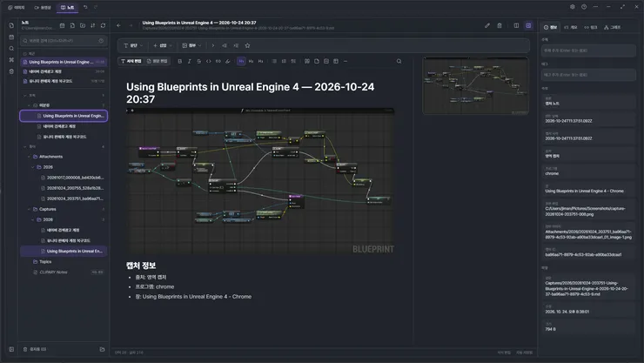Click the clock icon in title bar
644x363 pixels.
(584, 7)
